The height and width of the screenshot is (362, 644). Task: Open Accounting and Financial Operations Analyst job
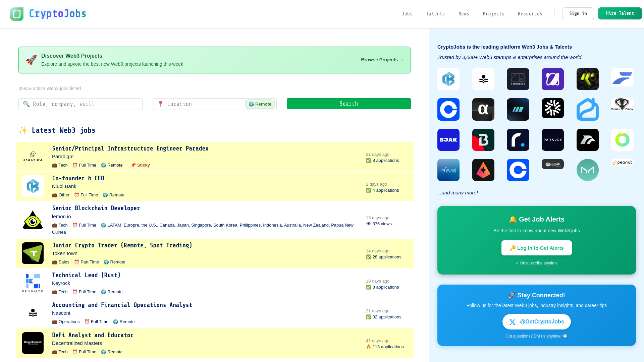pyautogui.click(x=122, y=305)
